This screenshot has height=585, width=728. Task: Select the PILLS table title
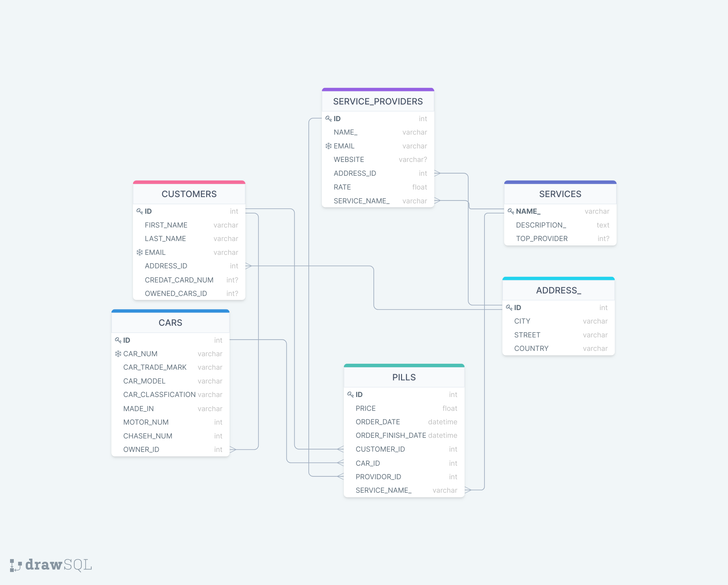(404, 377)
